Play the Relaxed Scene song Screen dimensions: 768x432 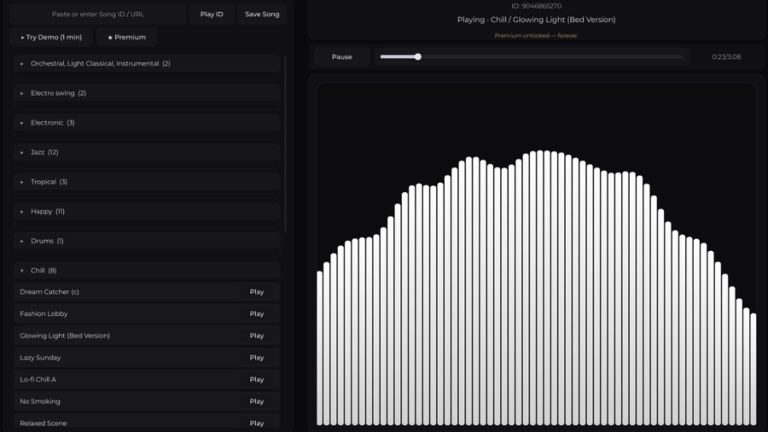pos(257,423)
